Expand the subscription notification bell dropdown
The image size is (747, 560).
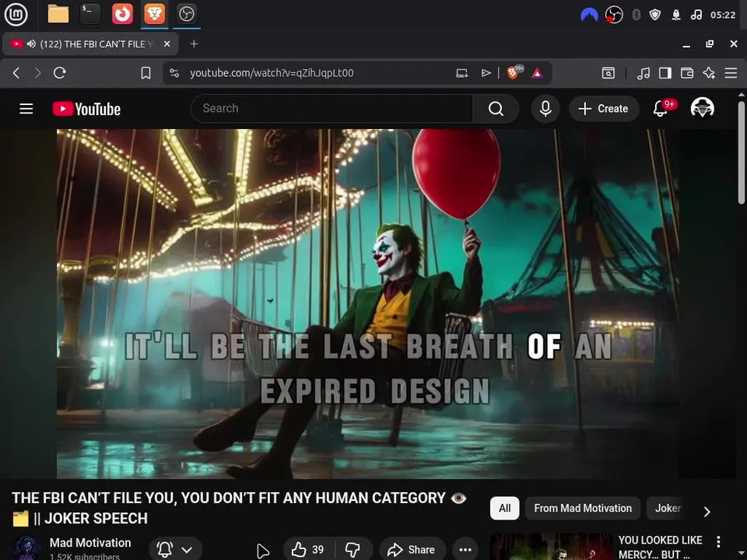click(175, 550)
